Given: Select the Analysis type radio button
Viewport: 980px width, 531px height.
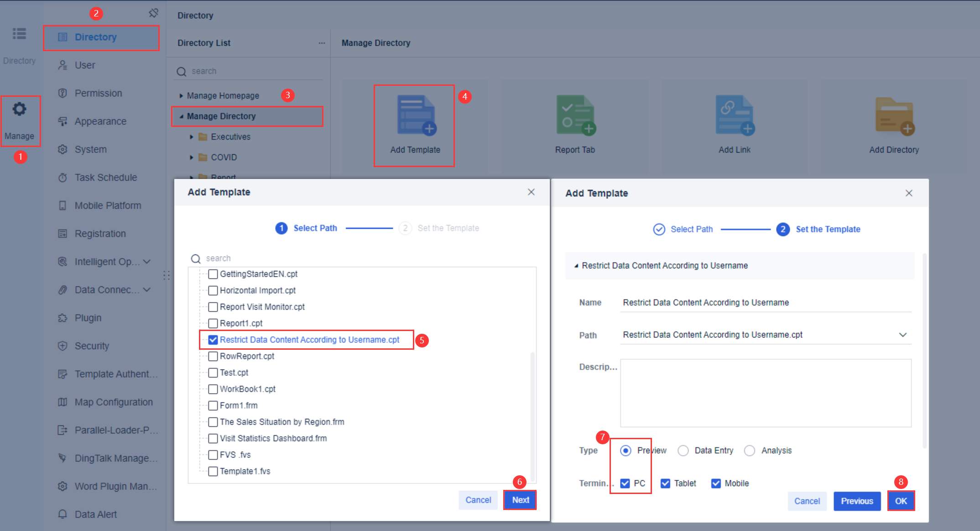Looking at the screenshot, I should 750,451.
